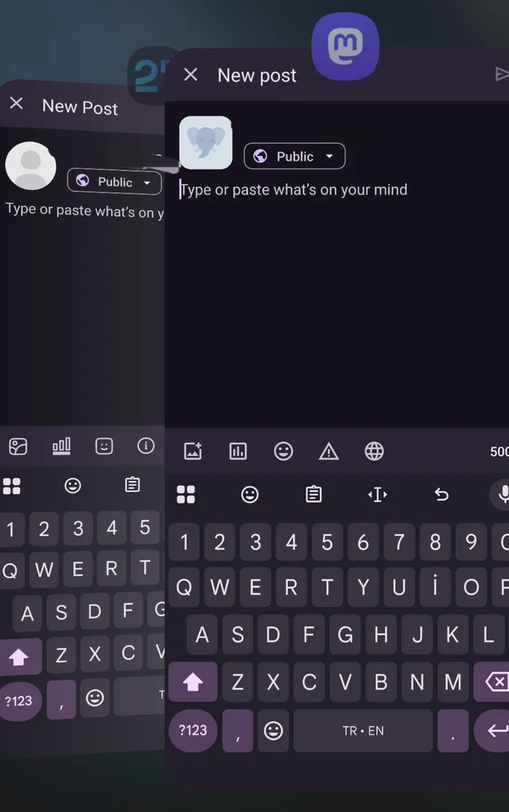Add image attachment in Mastodon composer
Screen dimensions: 509x812
(192, 451)
